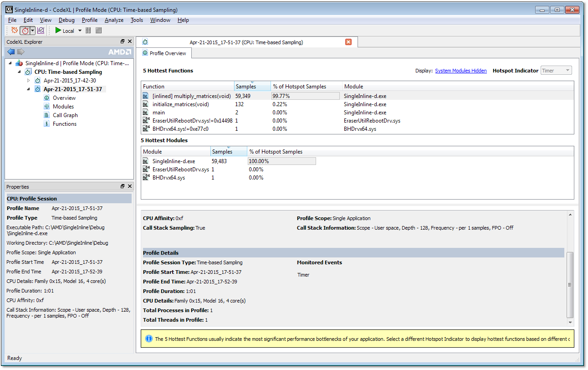Viewport: 588px width, 370px height.
Task: Click the 99.77% hotspot bar
Action: pos(306,96)
